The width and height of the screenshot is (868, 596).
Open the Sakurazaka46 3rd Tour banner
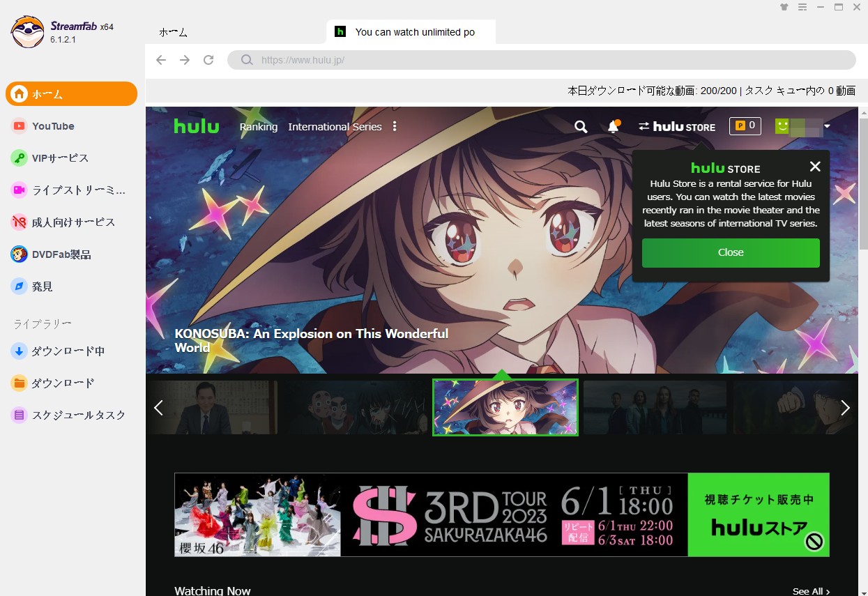point(502,514)
